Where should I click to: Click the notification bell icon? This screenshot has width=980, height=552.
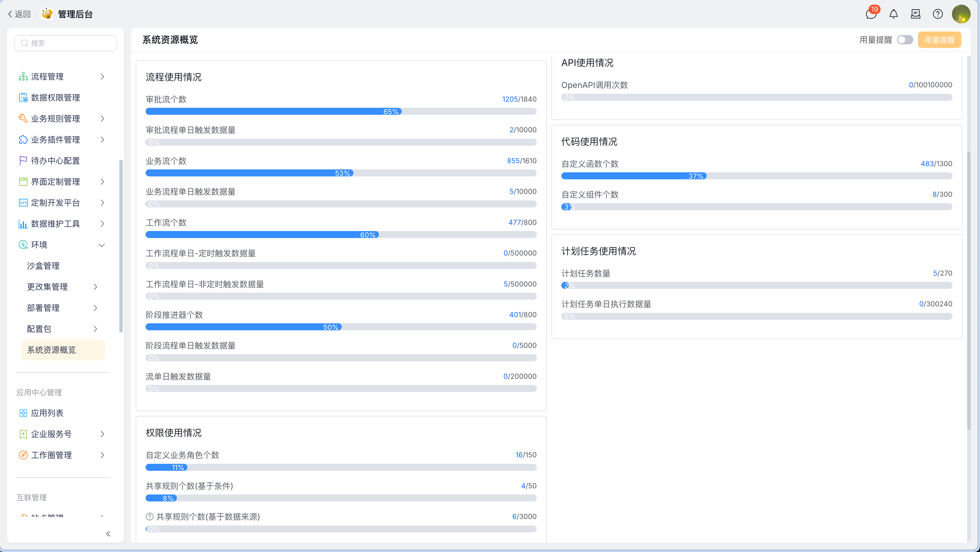click(893, 14)
